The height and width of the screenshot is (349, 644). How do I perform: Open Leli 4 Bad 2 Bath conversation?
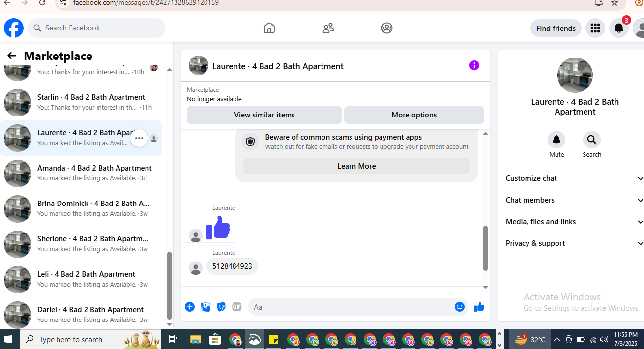[81, 280]
